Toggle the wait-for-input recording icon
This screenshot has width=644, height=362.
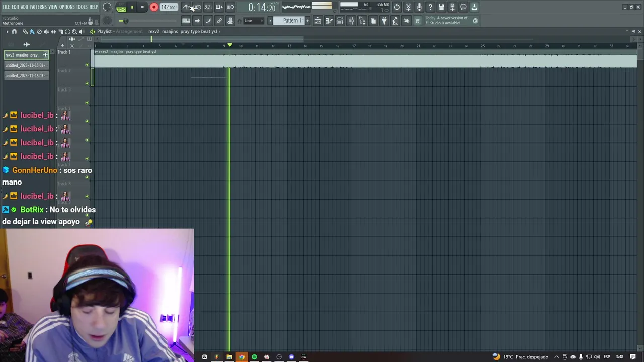tap(197, 7)
